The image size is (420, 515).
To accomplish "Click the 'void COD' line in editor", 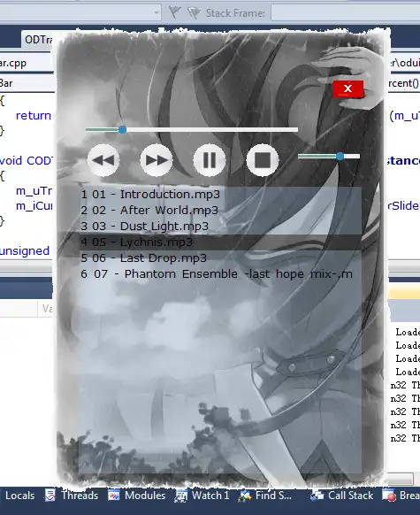I will 26,161.
